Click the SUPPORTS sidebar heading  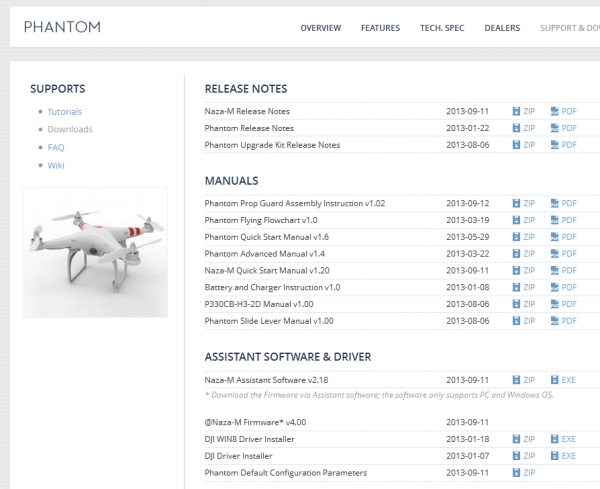pyautogui.click(x=58, y=89)
